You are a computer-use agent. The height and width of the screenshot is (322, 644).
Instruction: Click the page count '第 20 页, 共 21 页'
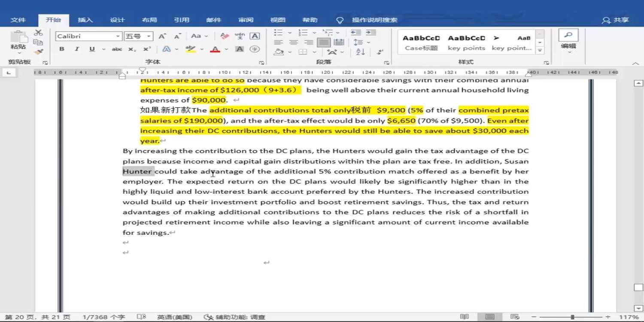pos(38,317)
